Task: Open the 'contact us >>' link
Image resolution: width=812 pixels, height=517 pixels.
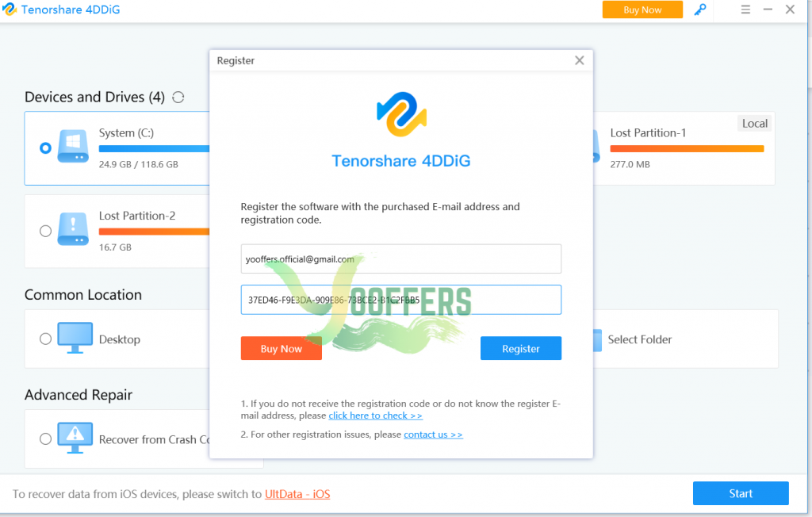Action: (434, 435)
